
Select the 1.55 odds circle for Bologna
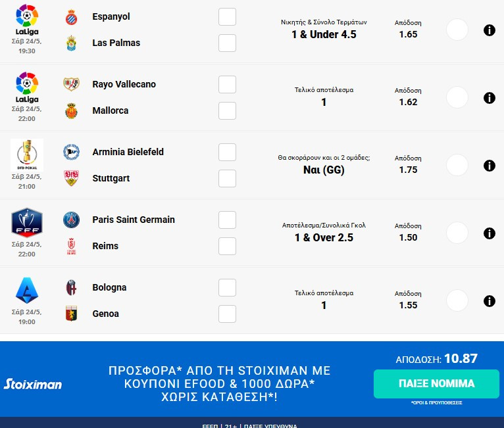(457, 300)
